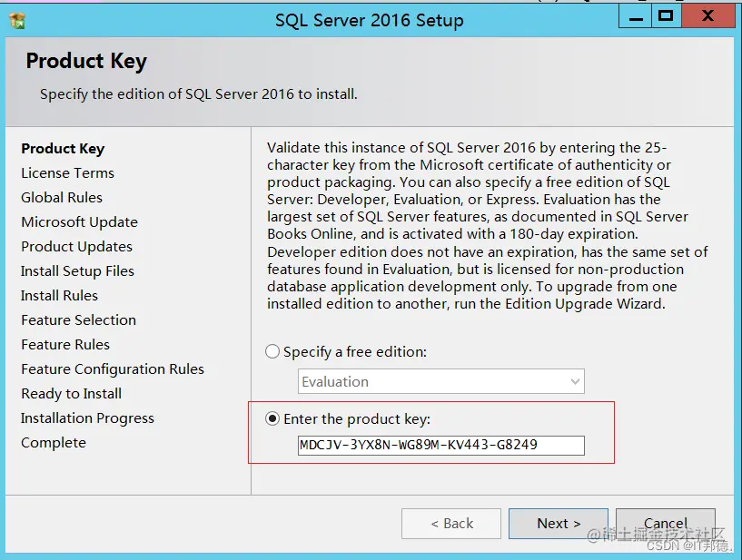Select Feature Configuration Rules step
Image resolution: width=742 pixels, height=560 pixels.
click(x=113, y=368)
